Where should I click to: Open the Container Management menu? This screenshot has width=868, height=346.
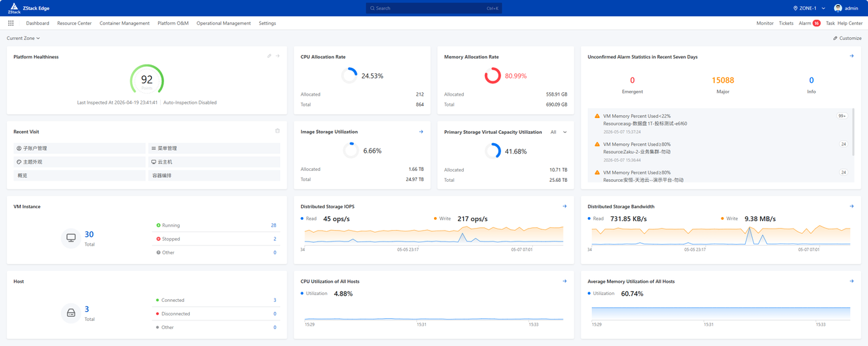125,23
